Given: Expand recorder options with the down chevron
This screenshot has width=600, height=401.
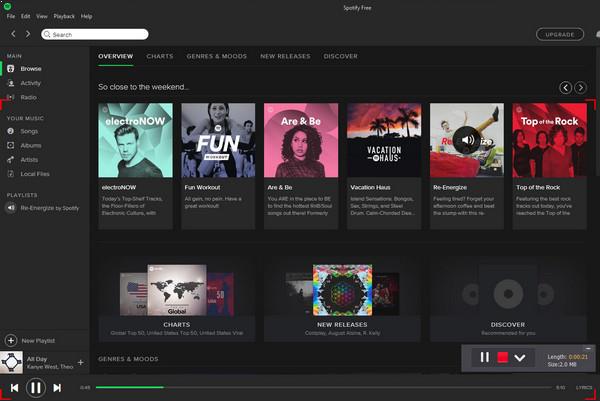Looking at the screenshot, I should point(520,358).
